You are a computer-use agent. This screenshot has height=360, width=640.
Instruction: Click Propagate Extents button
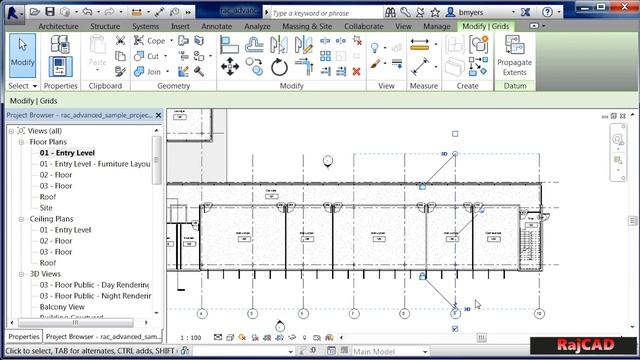514,56
